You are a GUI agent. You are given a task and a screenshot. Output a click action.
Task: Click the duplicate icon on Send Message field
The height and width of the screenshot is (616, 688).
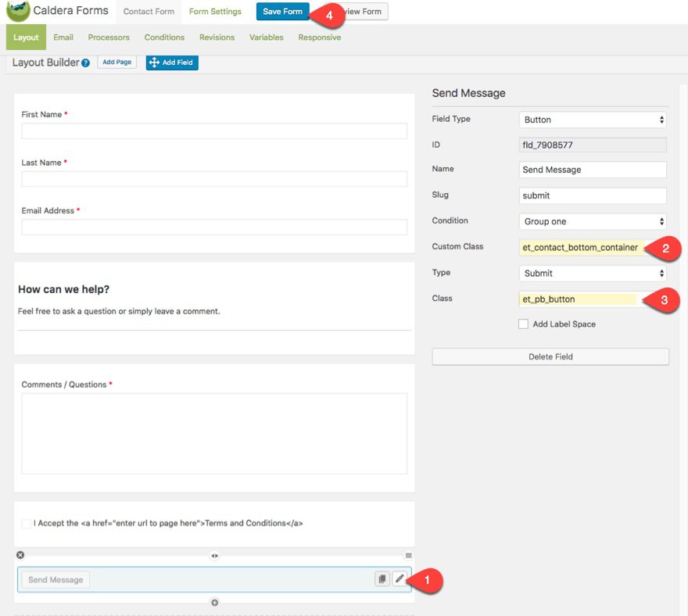382,579
